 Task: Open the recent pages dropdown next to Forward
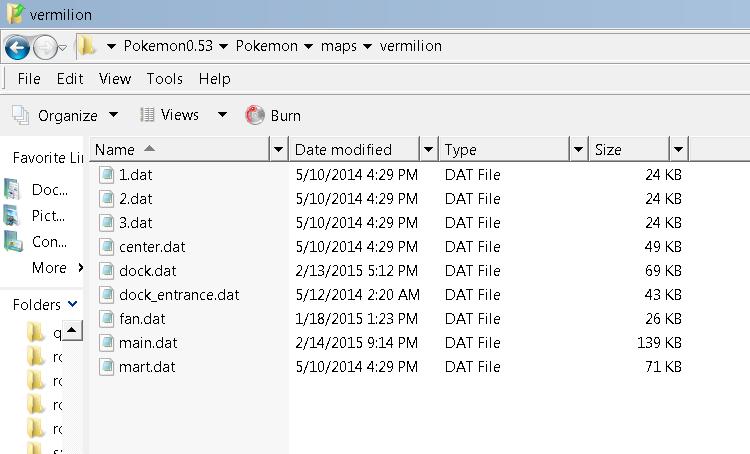tap(63, 47)
